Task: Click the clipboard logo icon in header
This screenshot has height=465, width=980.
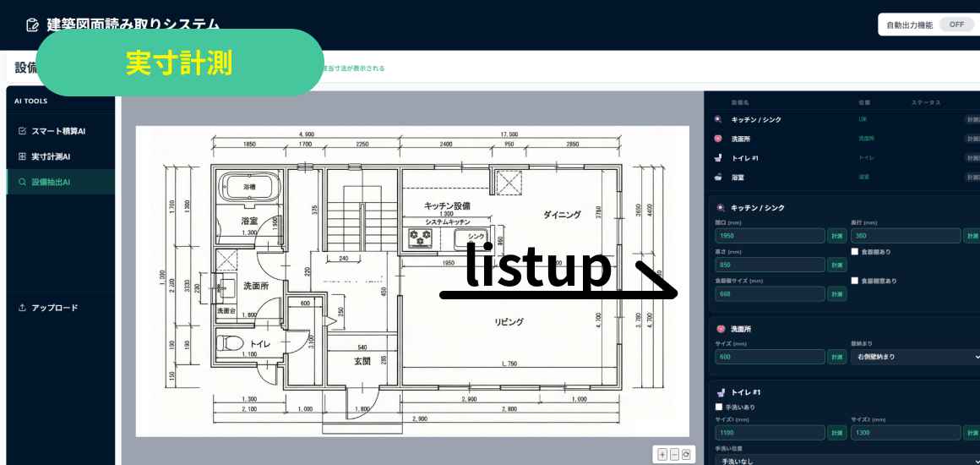Action: pos(32,25)
